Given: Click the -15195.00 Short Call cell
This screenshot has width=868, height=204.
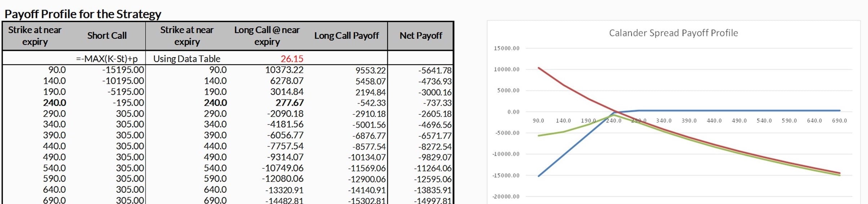Looking at the screenshot, I should pos(123,70).
